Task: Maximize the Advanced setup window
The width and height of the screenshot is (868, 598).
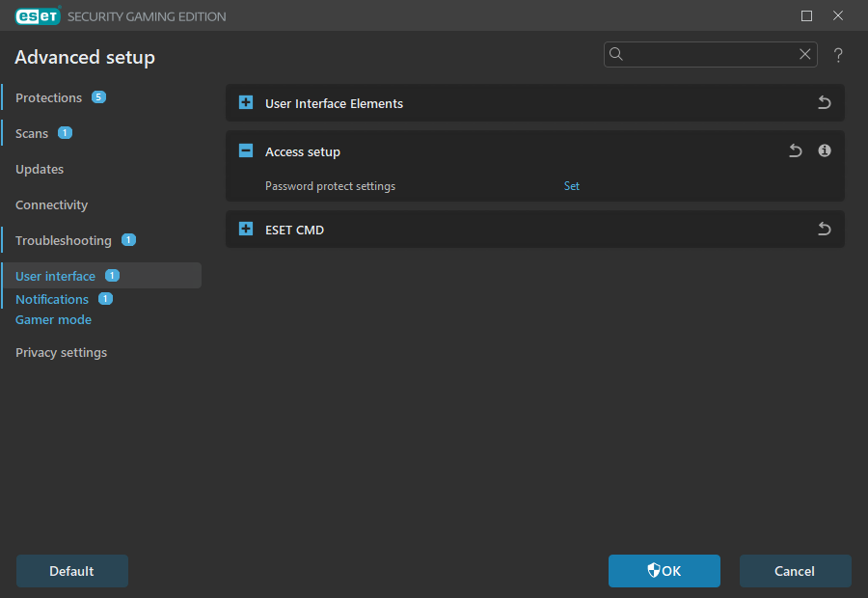Action: (x=806, y=15)
